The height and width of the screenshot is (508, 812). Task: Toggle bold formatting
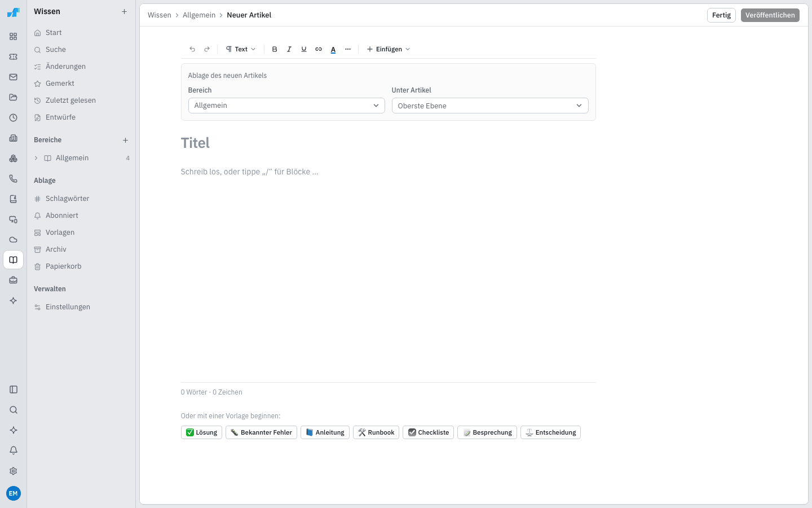(x=275, y=49)
